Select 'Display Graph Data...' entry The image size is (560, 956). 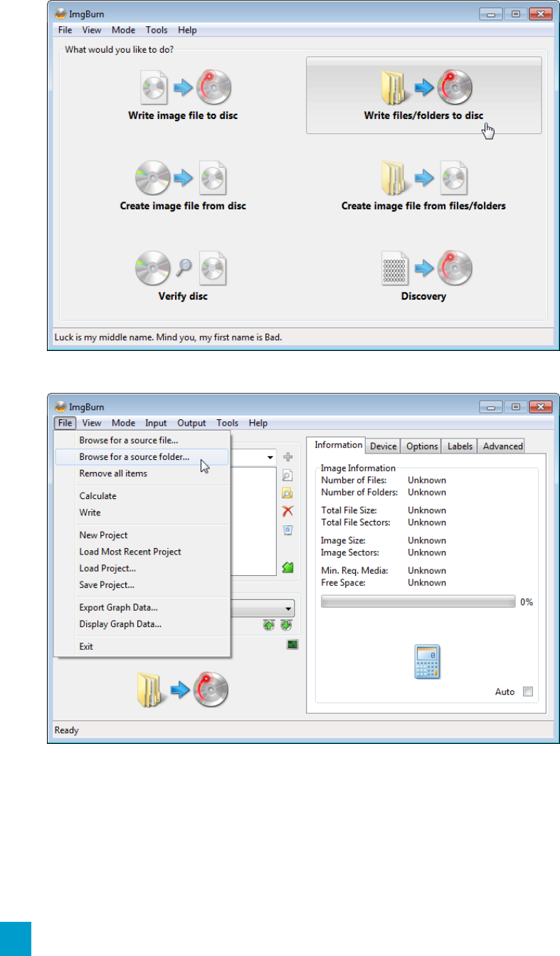point(142,624)
